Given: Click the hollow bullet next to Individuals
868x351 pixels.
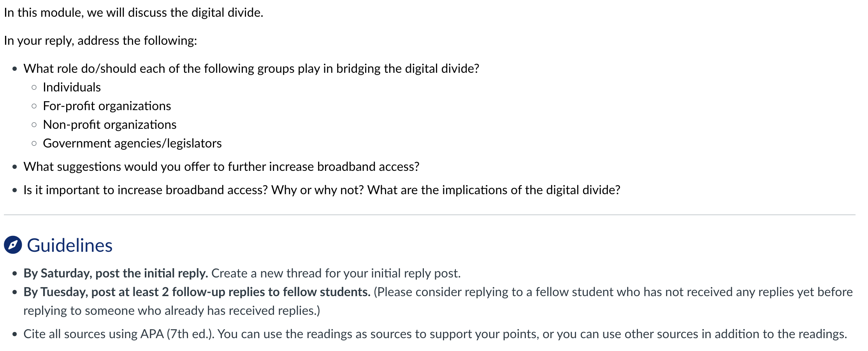Looking at the screenshot, I should pyautogui.click(x=34, y=88).
